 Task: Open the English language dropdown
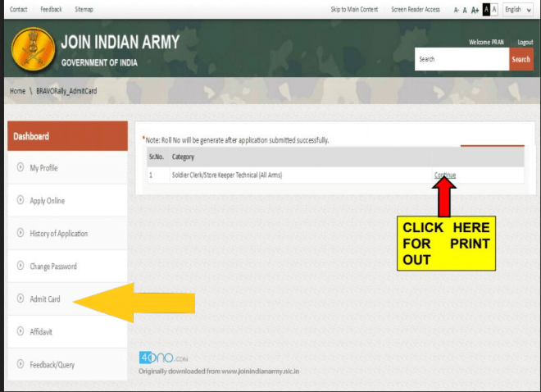(518, 10)
